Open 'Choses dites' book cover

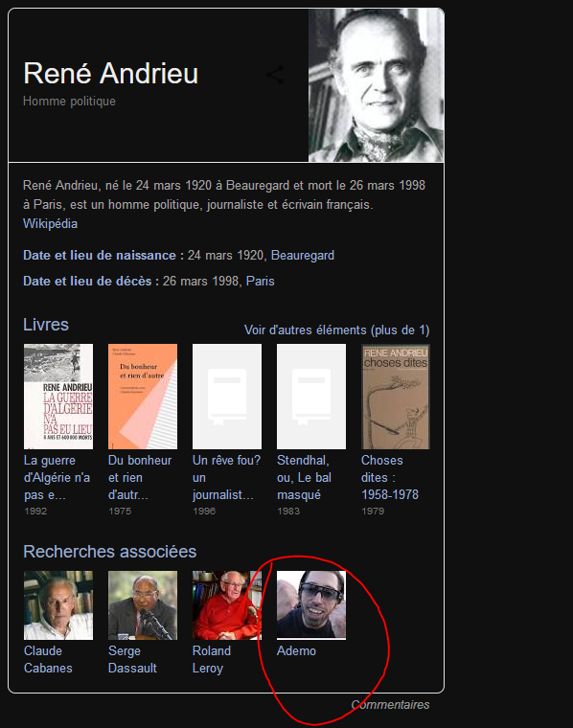coord(396,397)
